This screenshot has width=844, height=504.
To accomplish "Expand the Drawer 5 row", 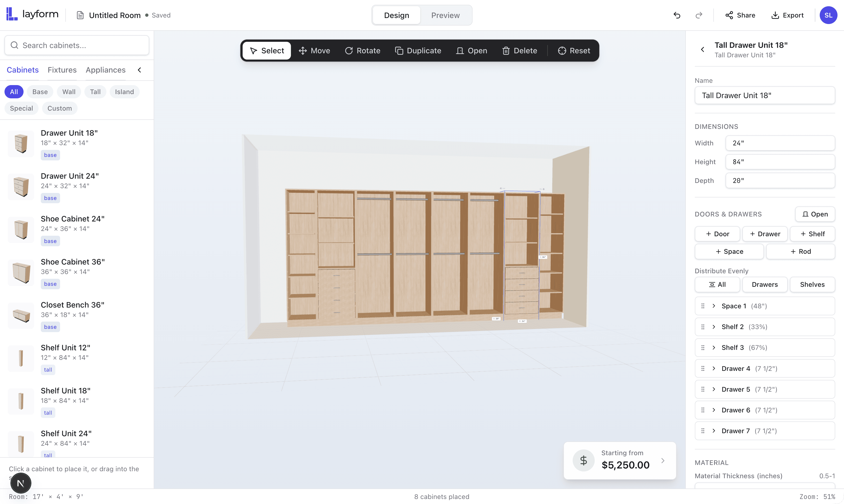I will tap(714, 389).
